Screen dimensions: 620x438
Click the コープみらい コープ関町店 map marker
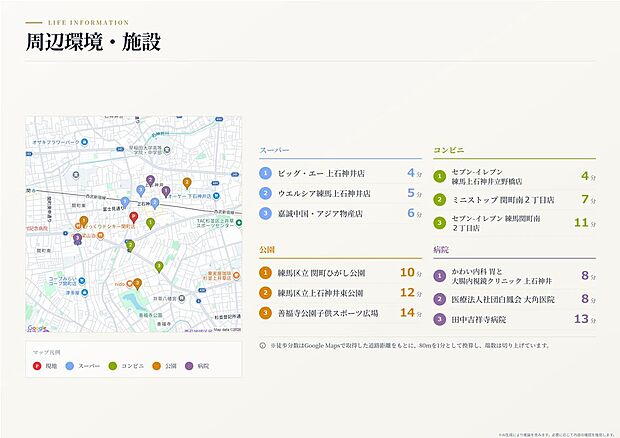point(82,281)
